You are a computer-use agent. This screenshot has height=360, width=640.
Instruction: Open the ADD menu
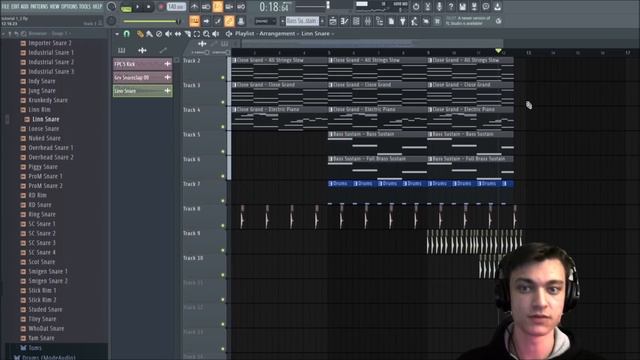pos(24,7)
